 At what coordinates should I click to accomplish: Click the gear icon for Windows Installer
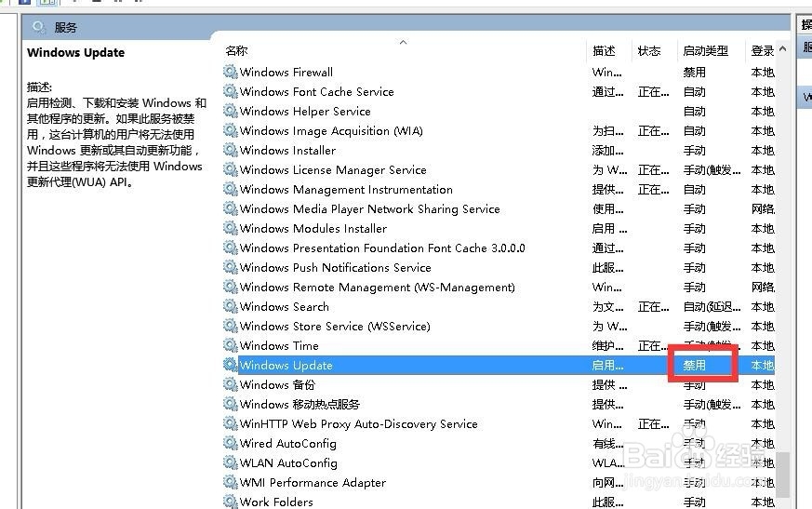tap(231, 150)
